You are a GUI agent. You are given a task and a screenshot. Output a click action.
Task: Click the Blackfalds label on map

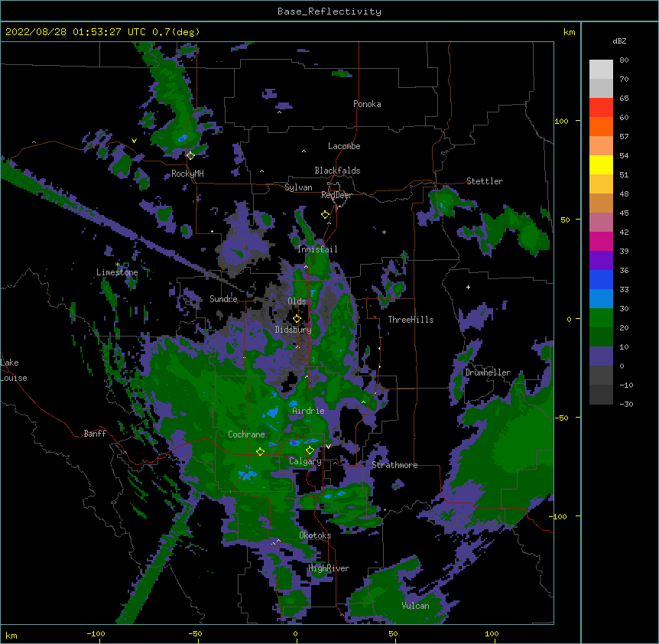(x=337, y=171)
